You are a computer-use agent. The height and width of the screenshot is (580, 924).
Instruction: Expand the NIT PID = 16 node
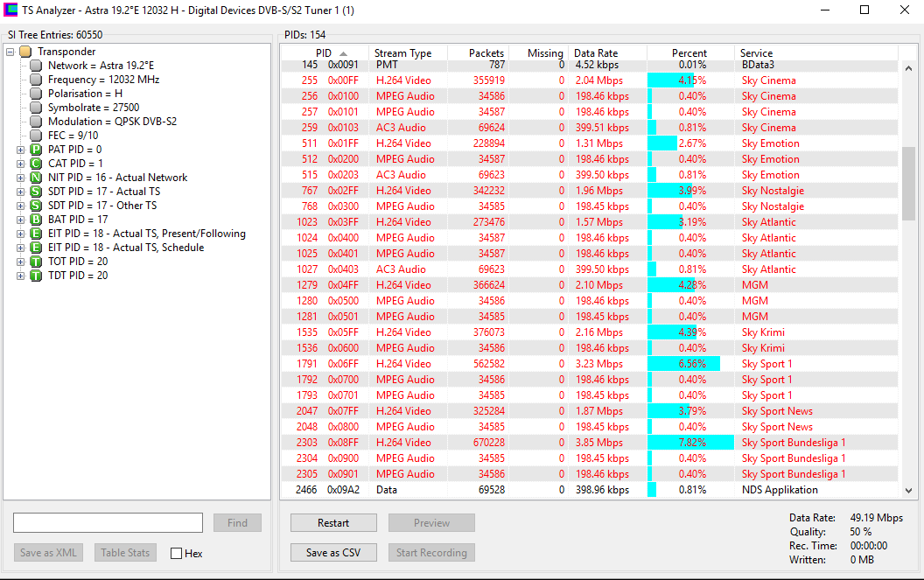coord(21,178)
